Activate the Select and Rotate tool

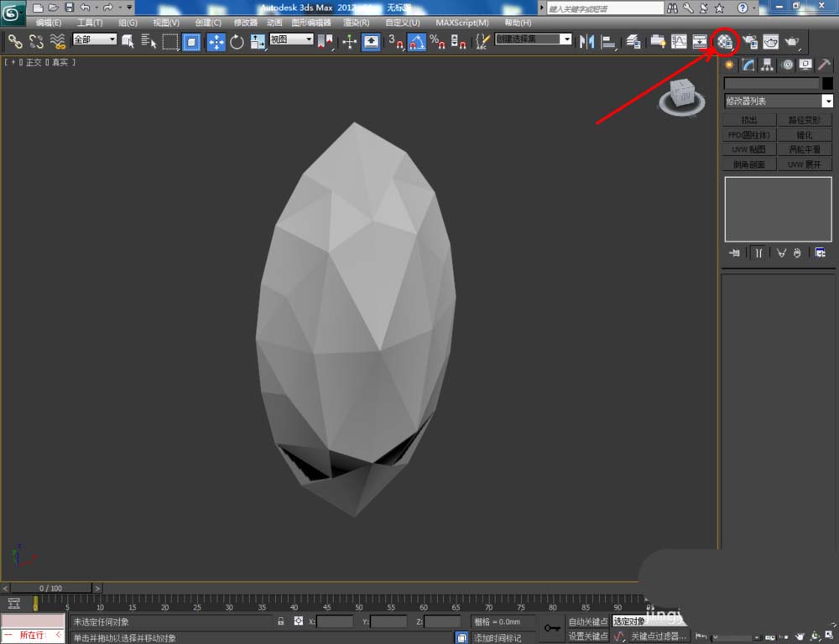(237, 41)
